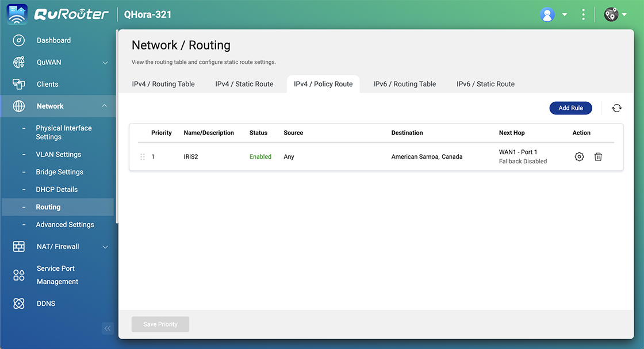Switch to the IPv6 / Routing Table tab
The height and width of the screenshot is (349, 644).
[404, 83]
